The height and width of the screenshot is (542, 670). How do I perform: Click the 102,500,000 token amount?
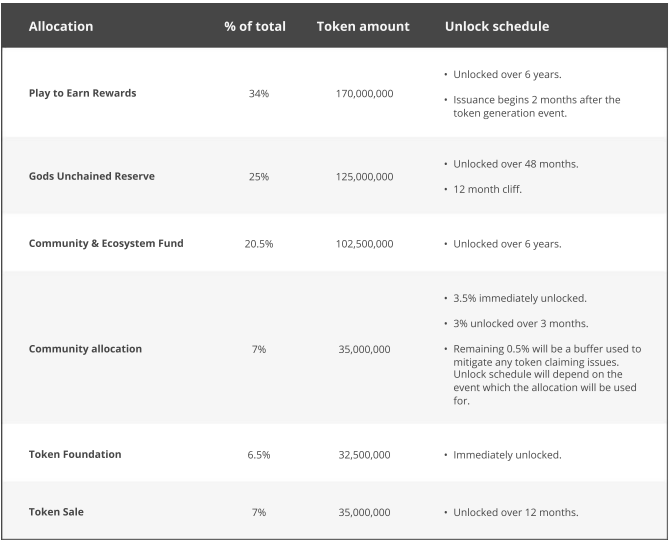[x=364, y=243]
